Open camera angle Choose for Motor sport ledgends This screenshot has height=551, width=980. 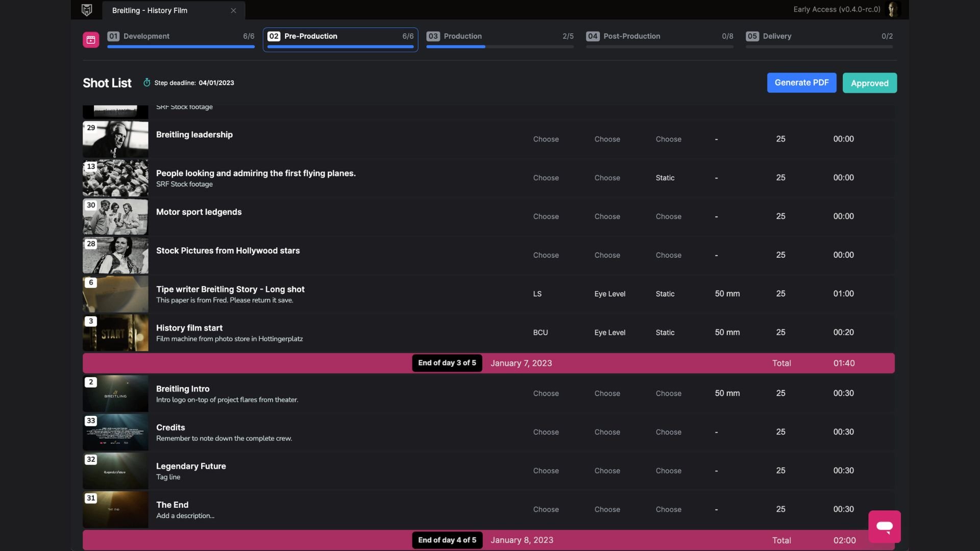point(607,216)
